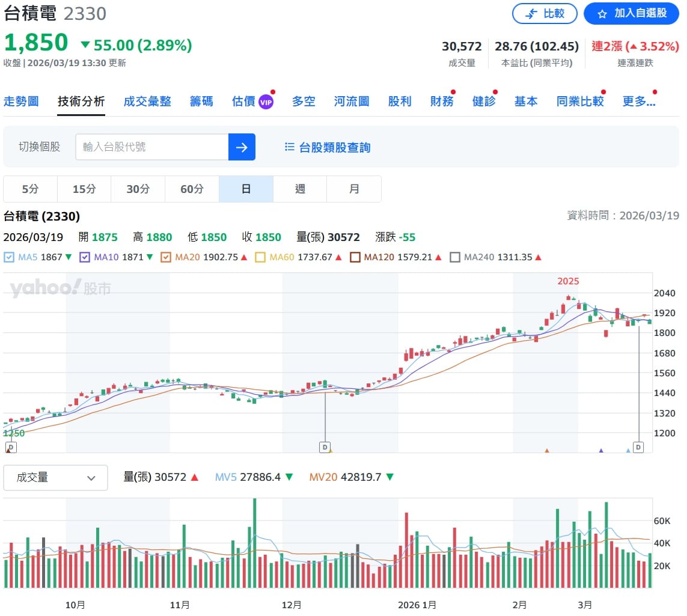This screenshot has height=616, width=687.
Task: Enable the MA60 moving average checkbox
Action: [260, 257]
